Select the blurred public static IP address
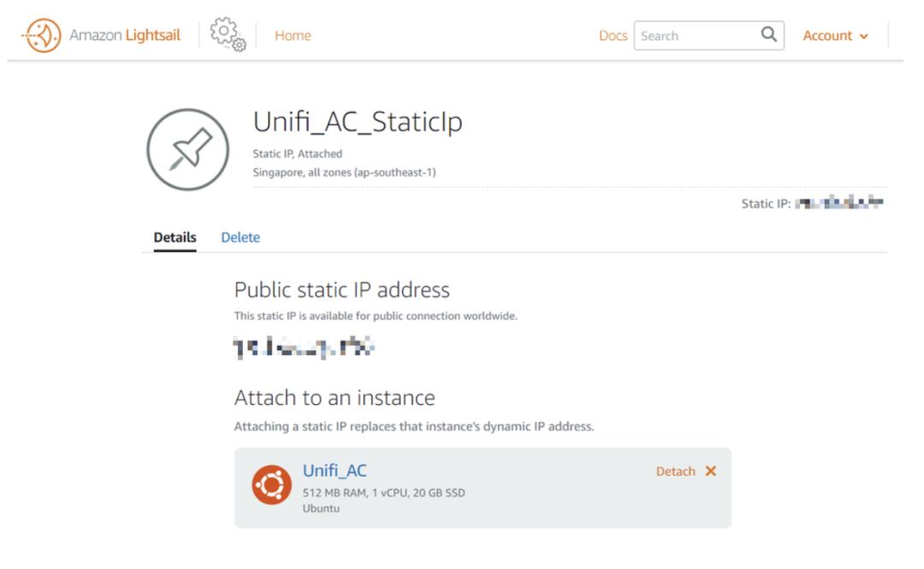The width and height of the screenshot is (924, 569). [305, 348]
